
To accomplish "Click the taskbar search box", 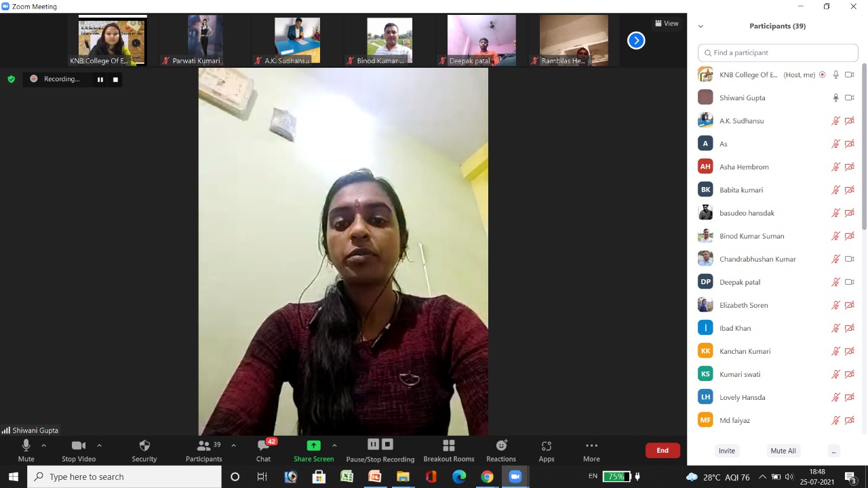I will (x=125, y=476).
